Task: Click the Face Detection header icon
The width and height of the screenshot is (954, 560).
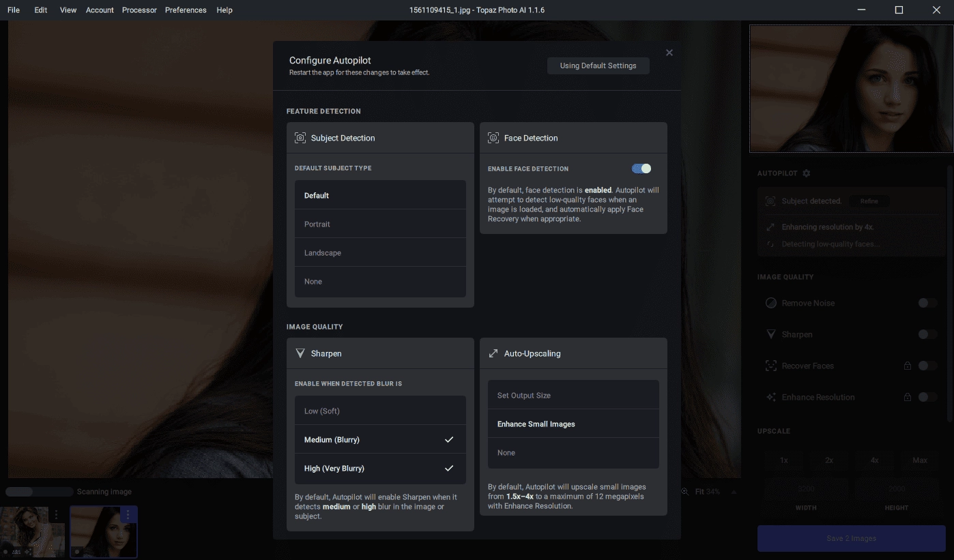Action: pos(493,138)
